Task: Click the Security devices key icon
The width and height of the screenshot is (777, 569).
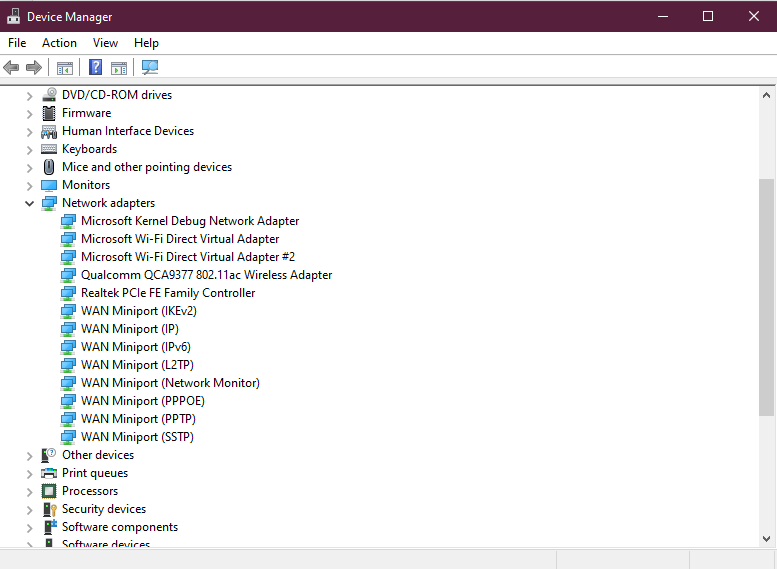Action: (49, 509)
